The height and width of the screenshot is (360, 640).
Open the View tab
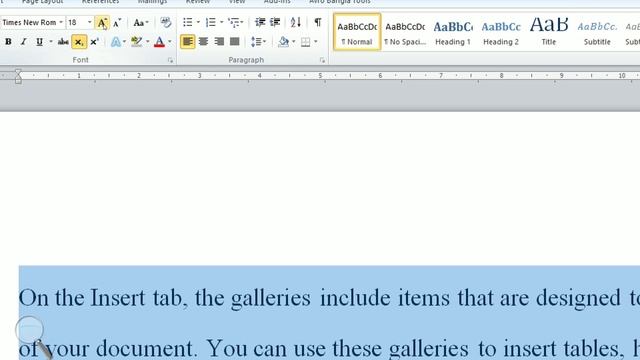click(237, 2)
